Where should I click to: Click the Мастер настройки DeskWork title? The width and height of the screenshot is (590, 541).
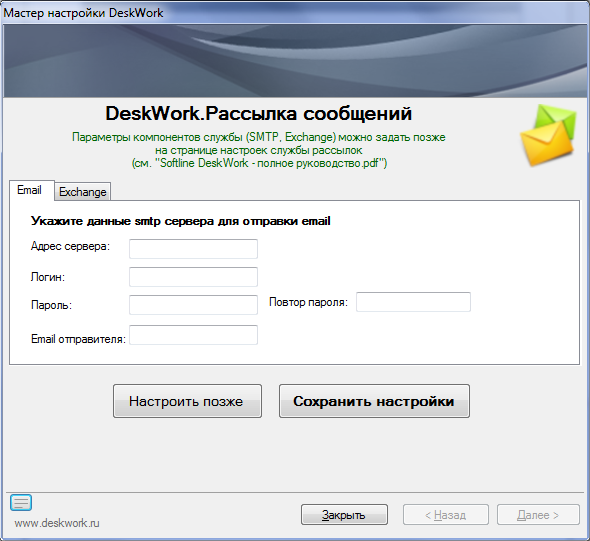(x=83, y=13)
